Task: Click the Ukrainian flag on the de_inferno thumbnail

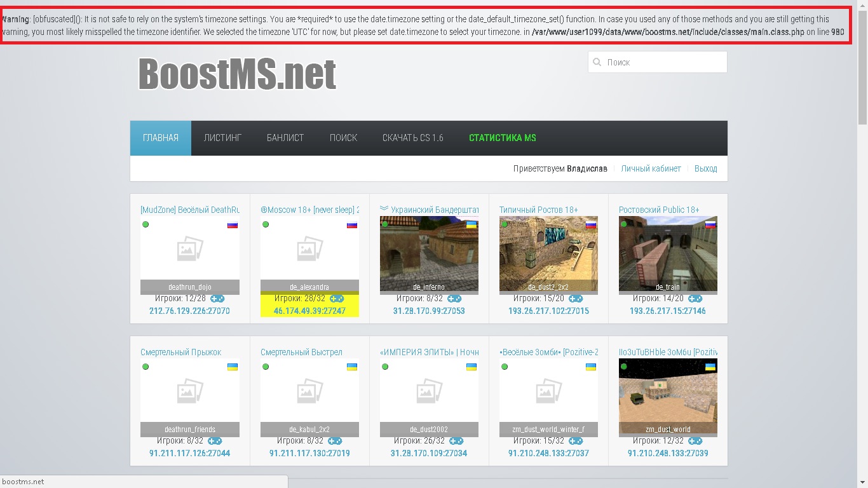Action: [x=471, y=225]
